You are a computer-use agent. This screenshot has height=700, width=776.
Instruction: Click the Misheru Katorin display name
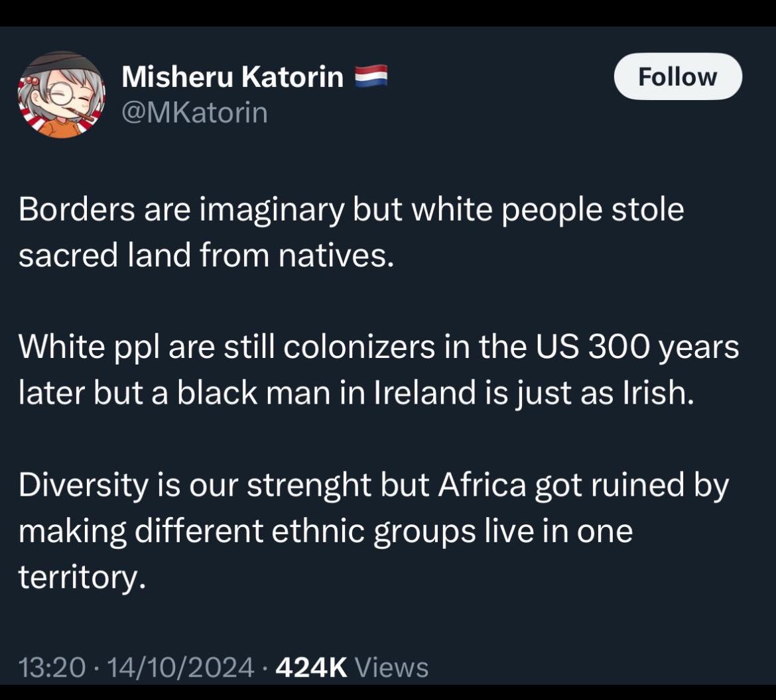tap(233, 78)
